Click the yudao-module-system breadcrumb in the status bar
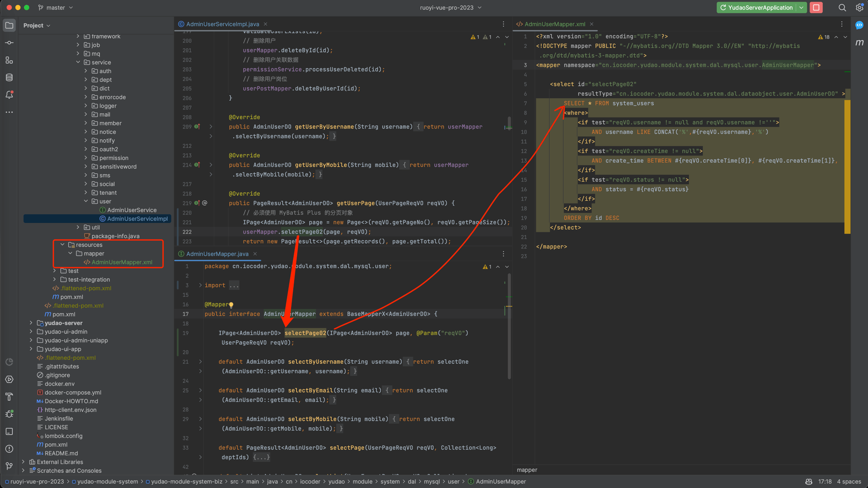Image resolution: width=868 pixels, height=488 pixels. pos(107,481)
